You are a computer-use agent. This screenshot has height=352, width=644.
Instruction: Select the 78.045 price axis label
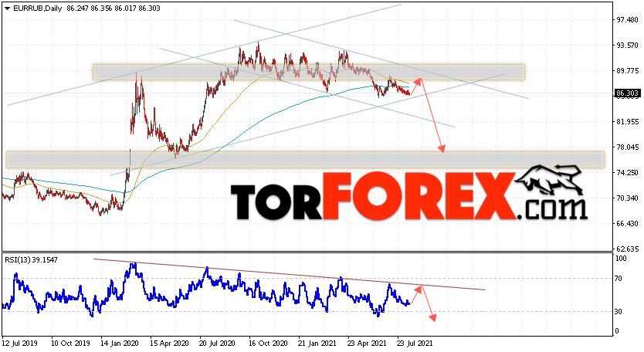click(627, 147)
